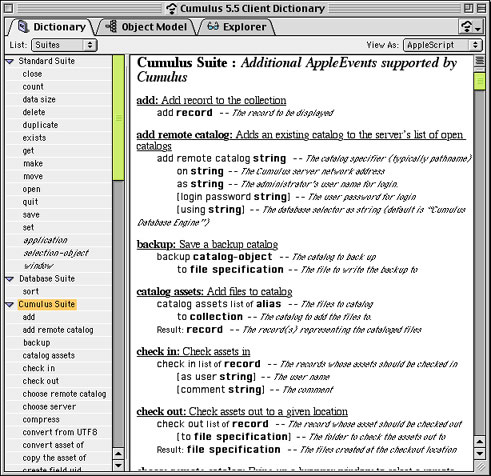The height and width of the screenshot is (476, 491).
Task: Click the check out definition heading
Action: tap(242, 412)
